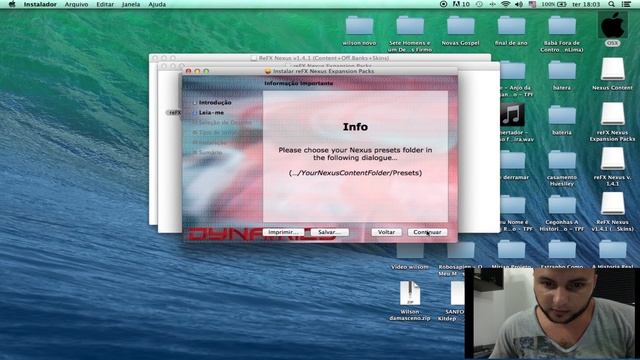
Task: Select the Wilson damasceno.zip file
Action: 410,293
